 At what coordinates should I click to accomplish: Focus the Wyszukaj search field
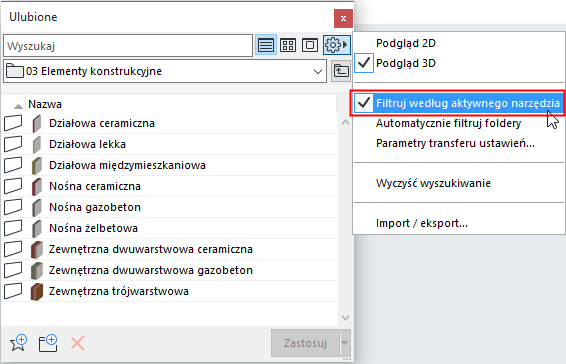pyautogui.click(x=128, y=46)
